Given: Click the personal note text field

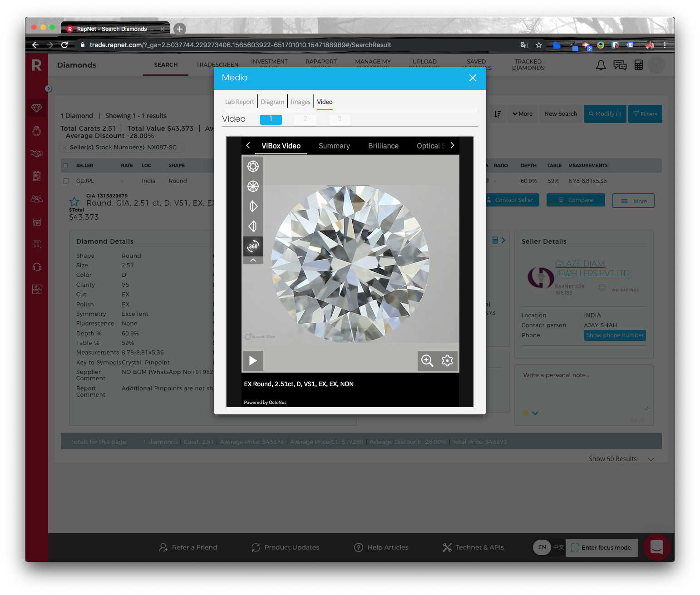Looking at the screenshot, I should (x=584, y=390).
